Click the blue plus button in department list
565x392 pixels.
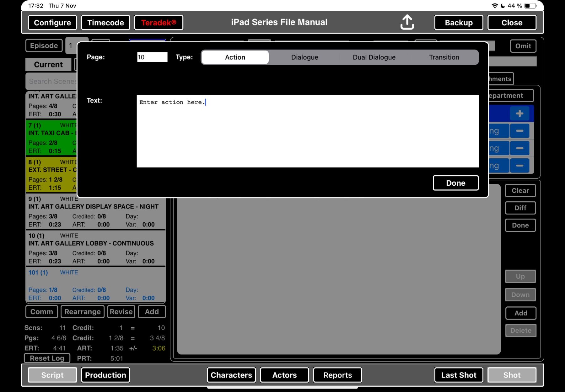pos(519,113)
